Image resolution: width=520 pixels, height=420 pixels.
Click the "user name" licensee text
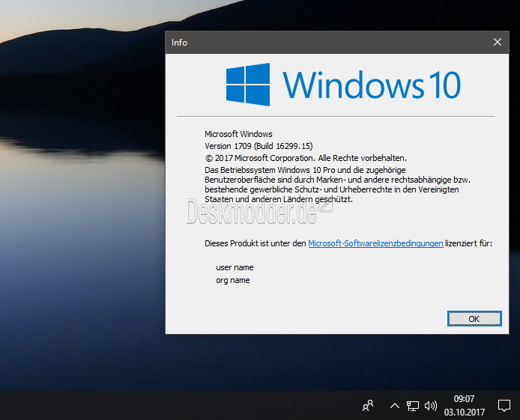[x=235, y=267]
